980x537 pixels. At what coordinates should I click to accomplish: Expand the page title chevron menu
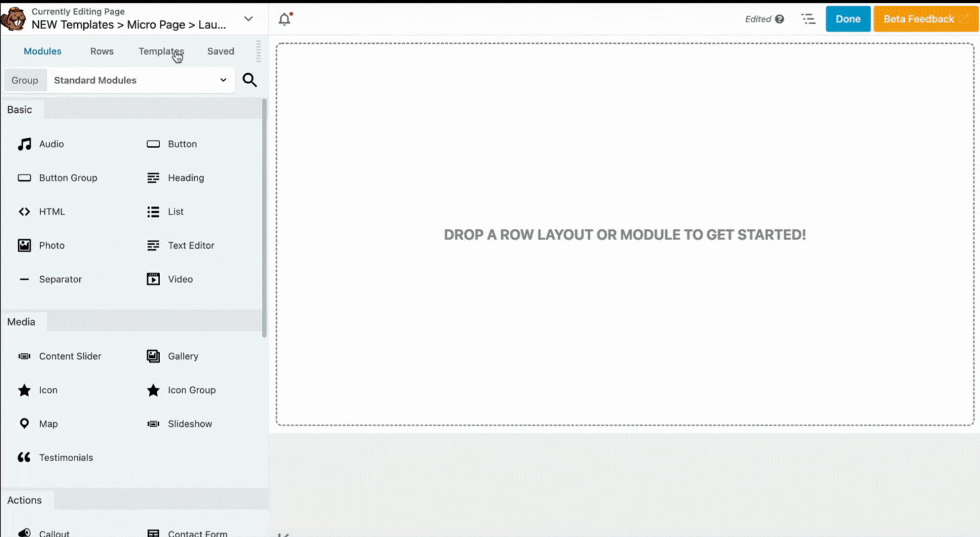coord(248,19)
